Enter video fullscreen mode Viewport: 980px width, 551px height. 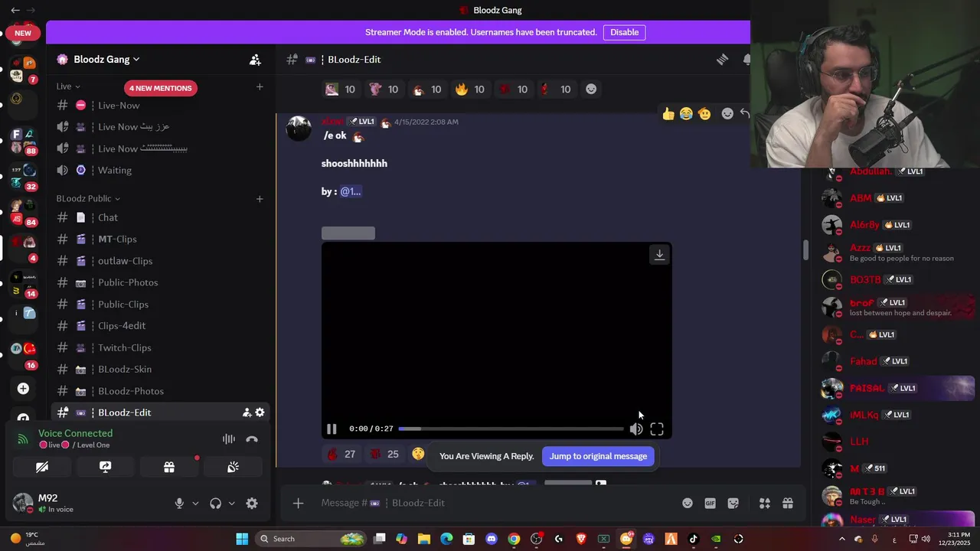tap(657, 429)
